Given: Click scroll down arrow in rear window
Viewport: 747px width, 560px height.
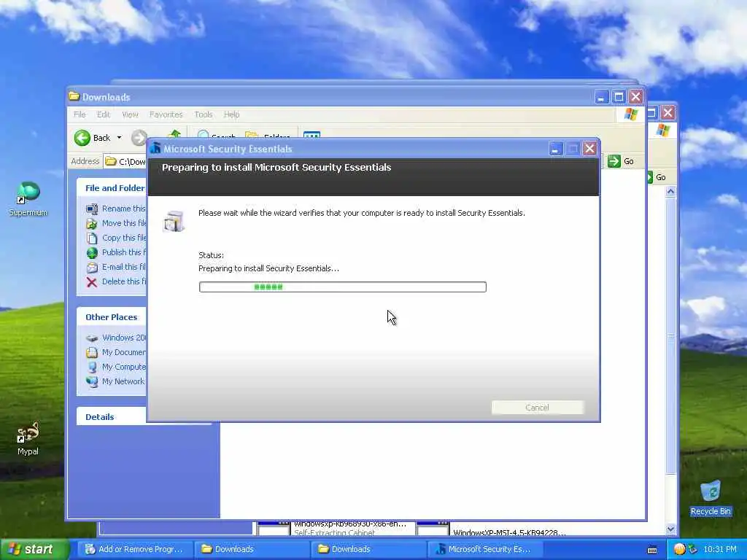Looking at the screenshot, I should click(670, 529).
